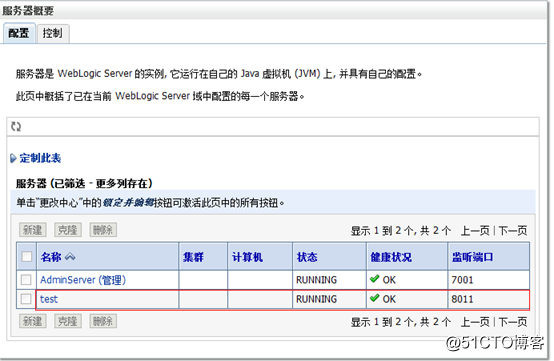
Task: Sort by the 集群 column header
Action: coord(193,257)
